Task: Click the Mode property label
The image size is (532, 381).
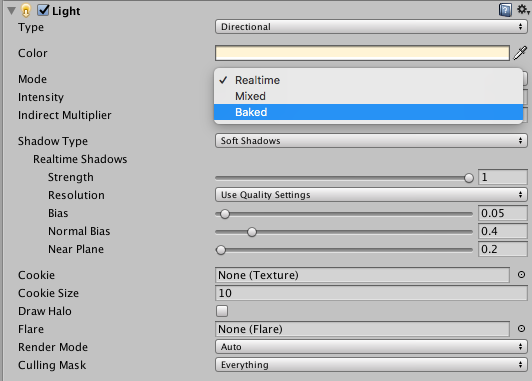Action: click(32, 79)
